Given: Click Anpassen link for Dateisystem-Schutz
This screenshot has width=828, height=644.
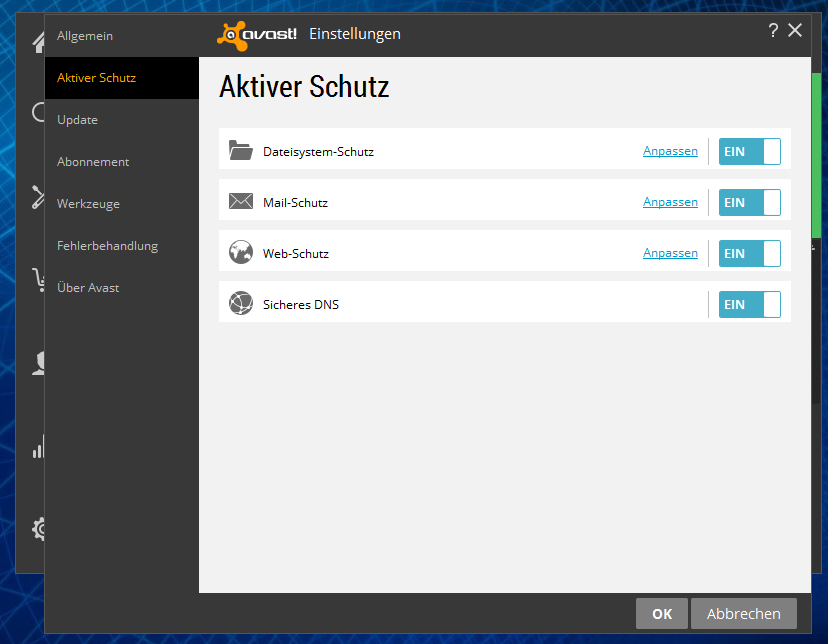Looking at the screenshot, I should 670,151.
